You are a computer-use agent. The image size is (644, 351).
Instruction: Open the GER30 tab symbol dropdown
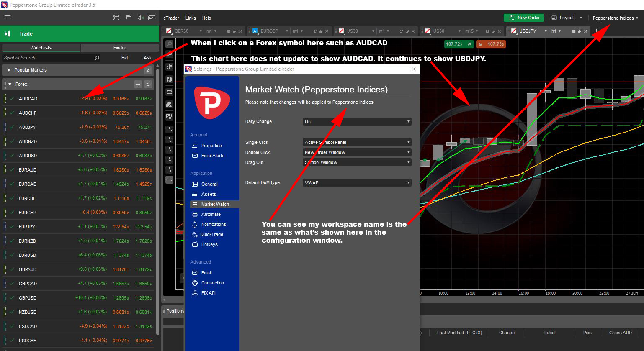pyautogui.click(x=201, y=31)
